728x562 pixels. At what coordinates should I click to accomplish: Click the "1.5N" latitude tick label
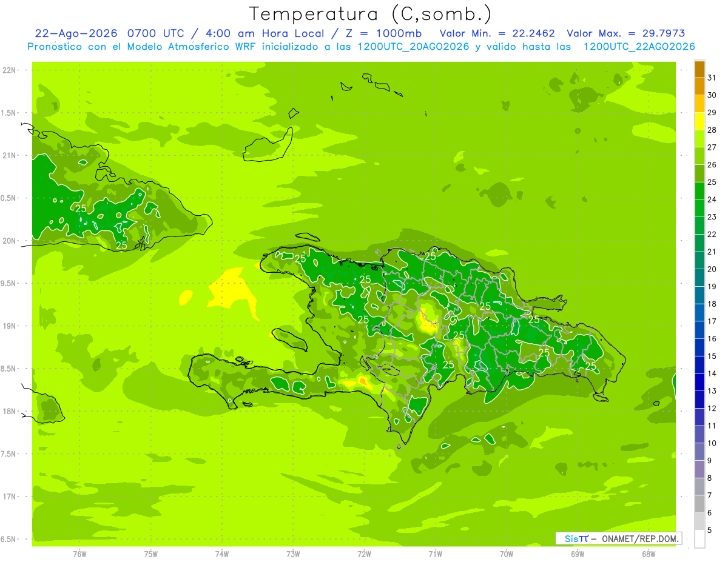(x=9, y=113)
